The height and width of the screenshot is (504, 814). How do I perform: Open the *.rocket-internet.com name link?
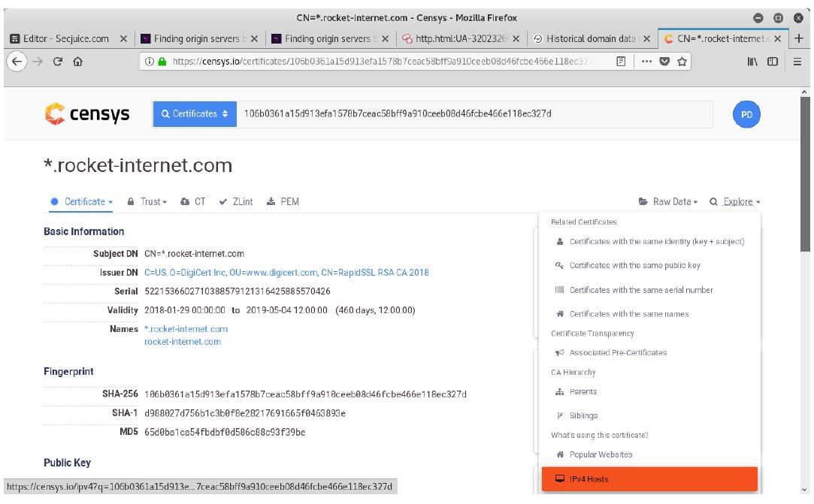click(x=186, y=328)
